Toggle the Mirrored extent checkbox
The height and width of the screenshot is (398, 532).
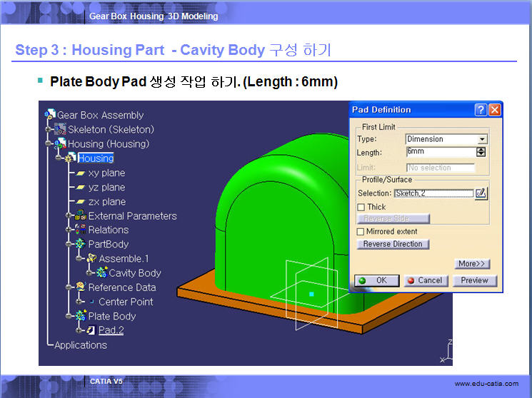[x=361, y=232]
